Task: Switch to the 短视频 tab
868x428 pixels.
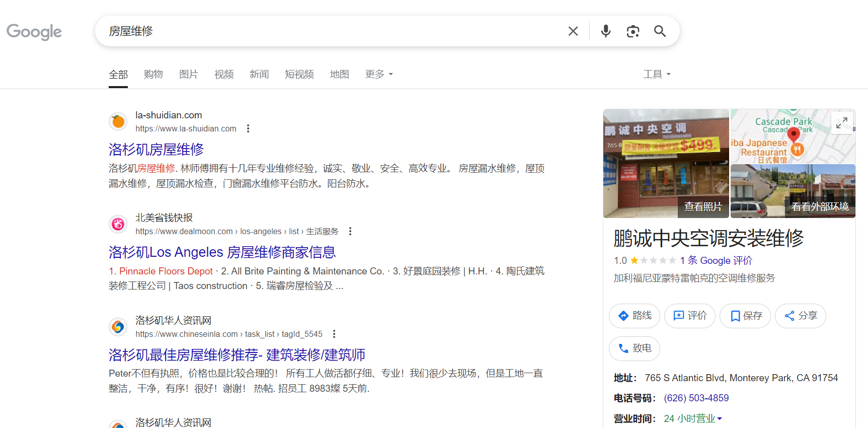Action: point(299,75)
